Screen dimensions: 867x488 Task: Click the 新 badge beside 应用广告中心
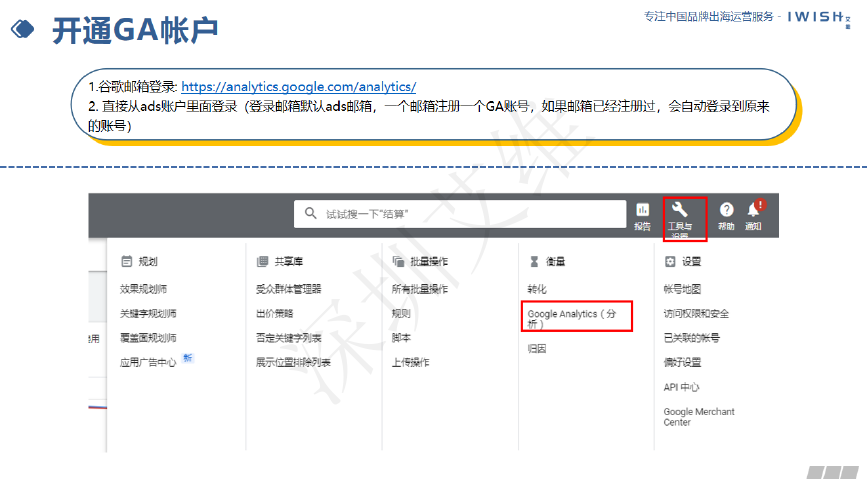tap(187, 358)
